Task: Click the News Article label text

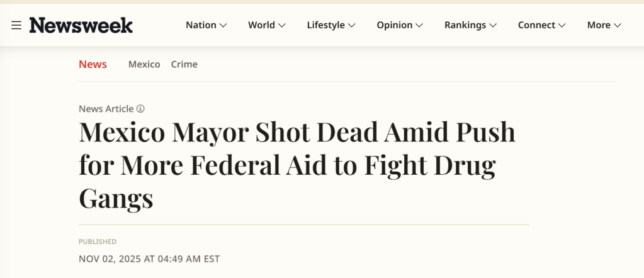Action: pos(106,109)
